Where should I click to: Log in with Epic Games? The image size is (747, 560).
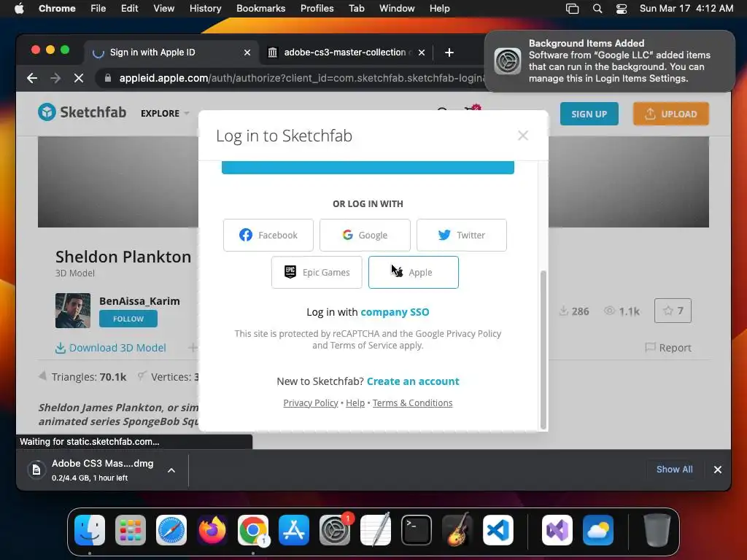[x=317, y=273]
